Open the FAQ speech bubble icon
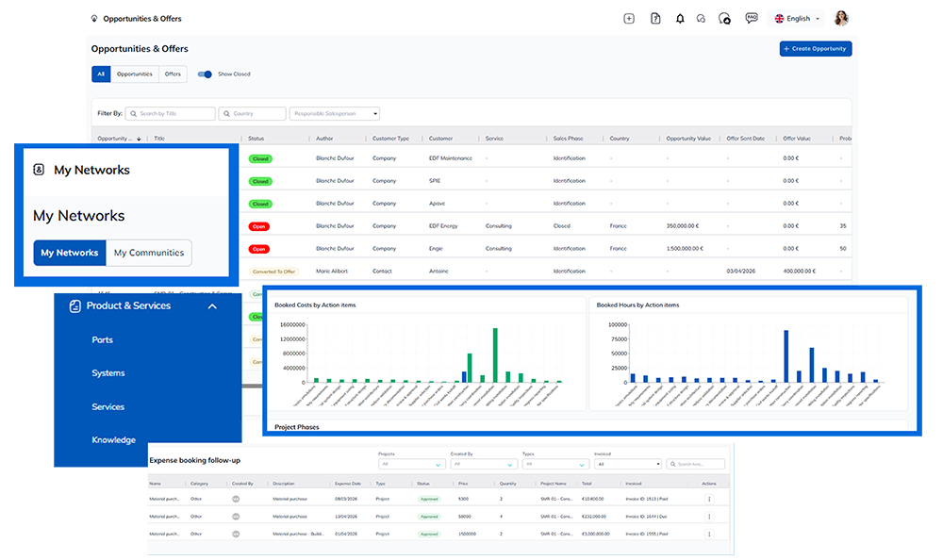 pos(752,18)
